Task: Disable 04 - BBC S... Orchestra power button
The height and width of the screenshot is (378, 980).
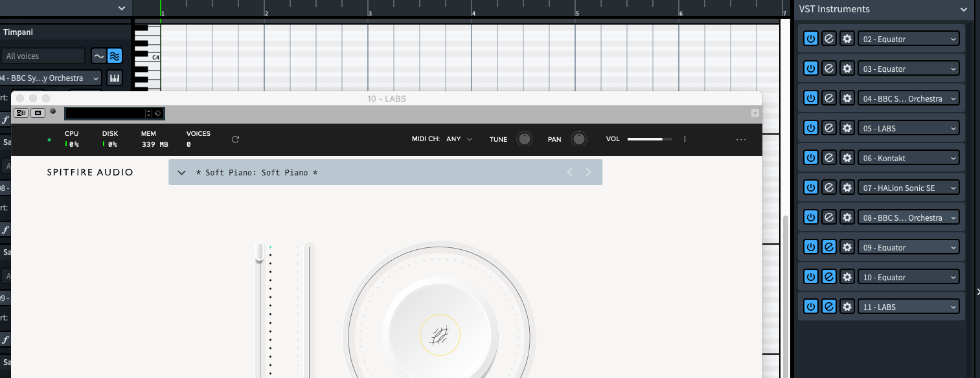Action: 810,98
